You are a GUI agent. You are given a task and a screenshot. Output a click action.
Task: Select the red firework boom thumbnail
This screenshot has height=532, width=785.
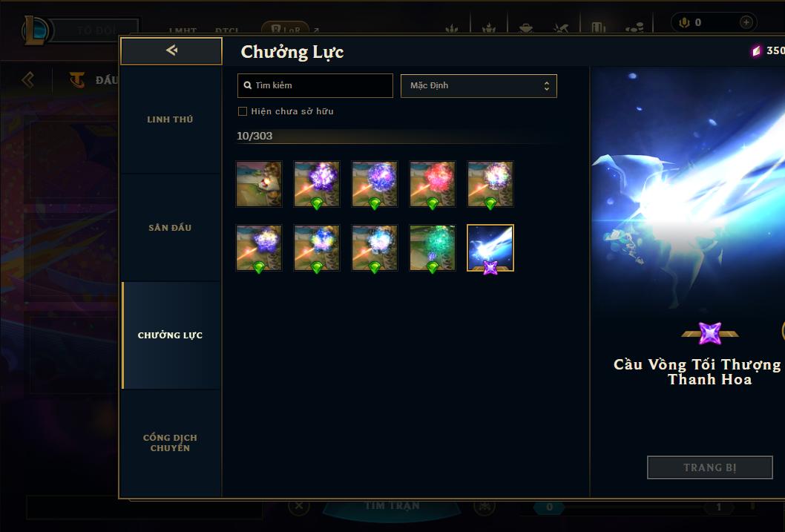[x=433, y=184]
